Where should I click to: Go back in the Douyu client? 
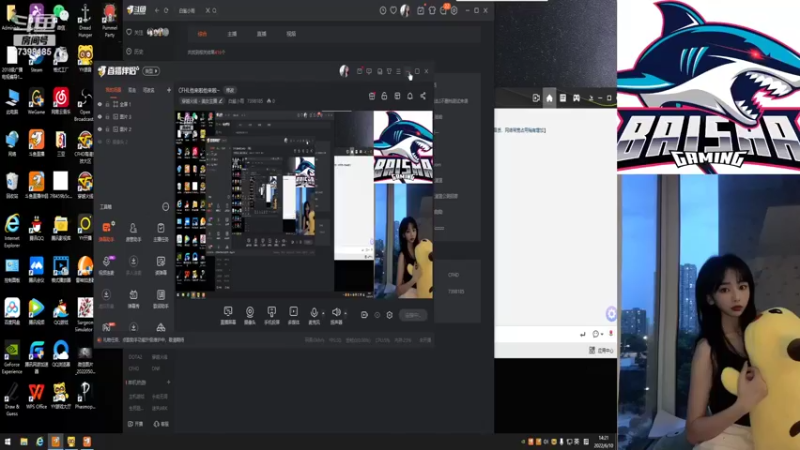coord(157,10)
